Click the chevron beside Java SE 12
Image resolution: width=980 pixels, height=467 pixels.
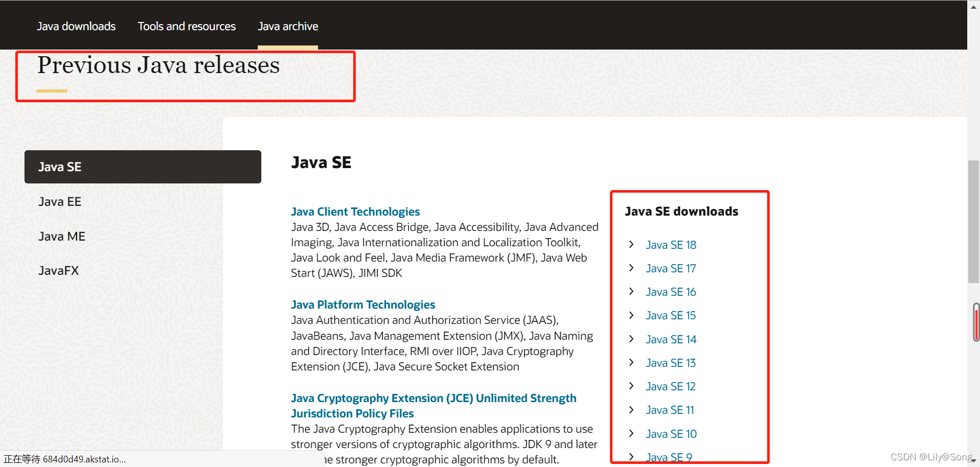[x=631, y=386]
